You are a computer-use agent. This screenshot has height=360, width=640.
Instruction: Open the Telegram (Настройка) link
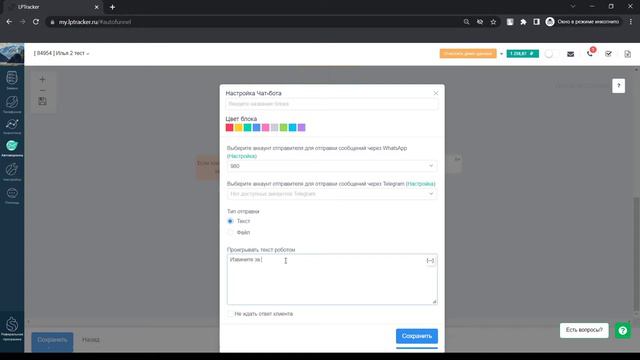tap(420, 184)
